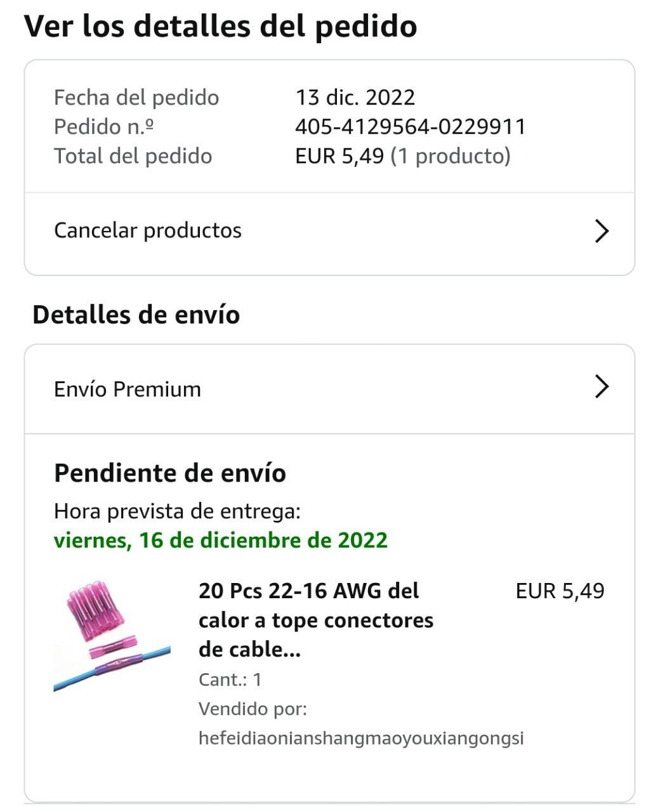Image resolution: width=658 pixels, height=812 pixels.
Task: Select order number 405-4129564-0229911
Action: tap(411, 127)
